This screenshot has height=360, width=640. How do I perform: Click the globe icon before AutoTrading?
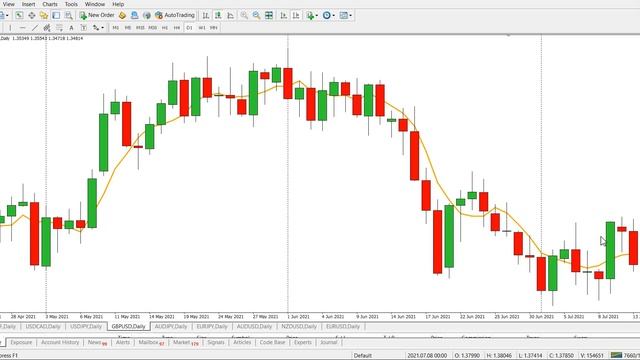coord(147,16)
